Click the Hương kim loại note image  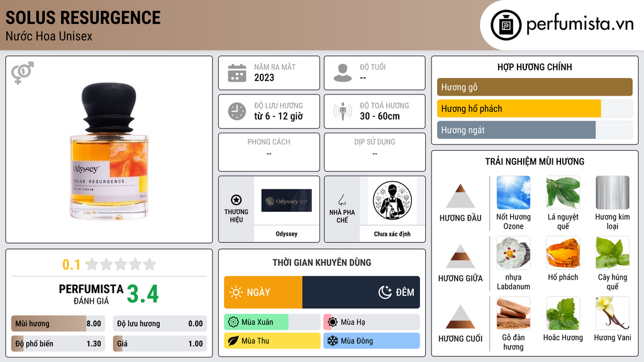(613, 192)
